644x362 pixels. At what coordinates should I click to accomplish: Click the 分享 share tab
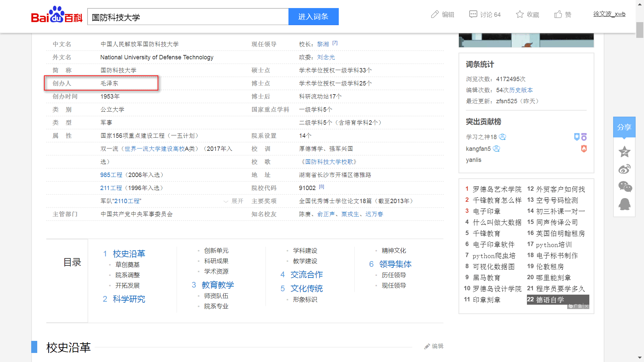click(624, 127)
